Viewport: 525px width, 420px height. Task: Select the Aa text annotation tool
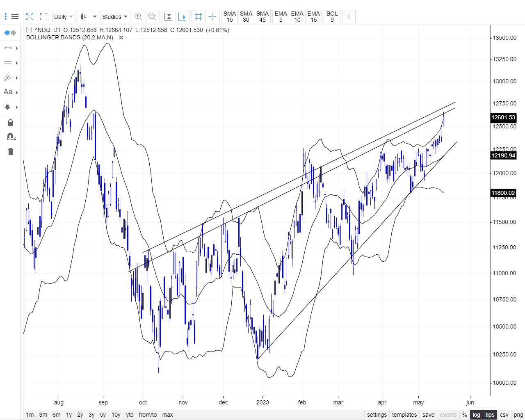coord(8,92)
